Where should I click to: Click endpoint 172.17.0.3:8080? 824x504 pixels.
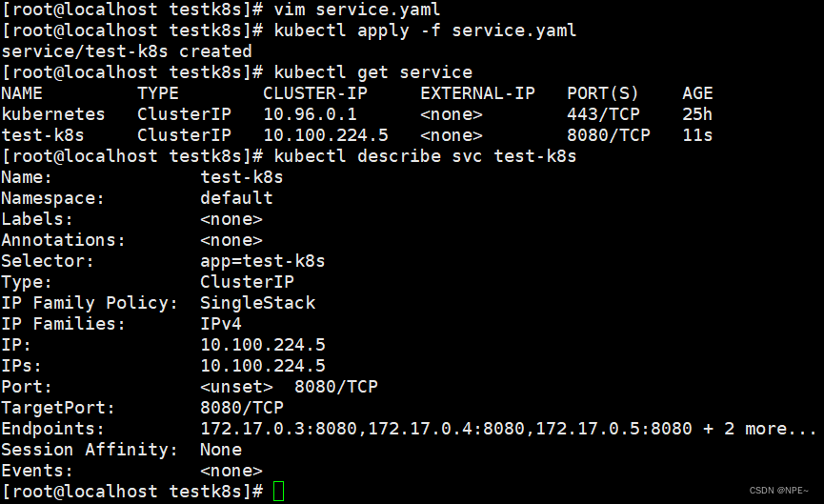(x=278, y=429)
